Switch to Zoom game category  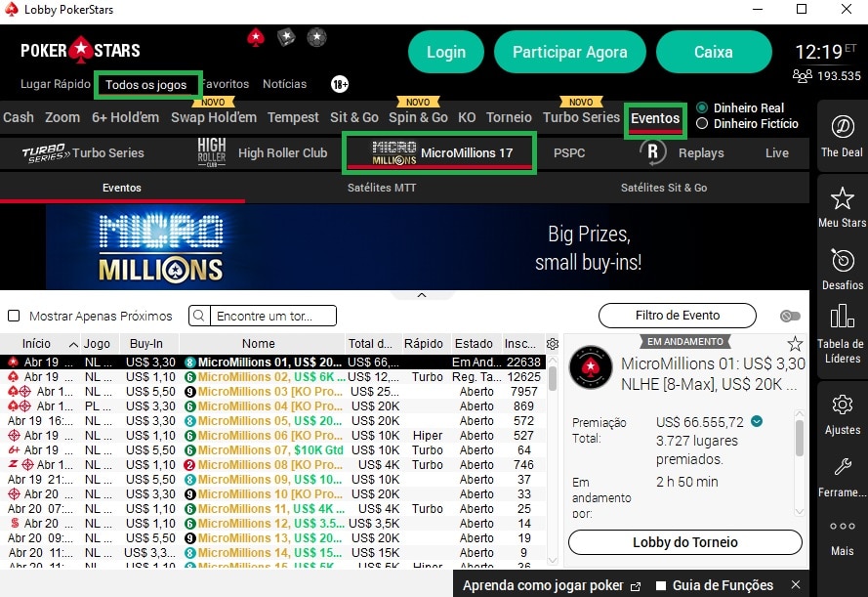[x=62, y=117]
